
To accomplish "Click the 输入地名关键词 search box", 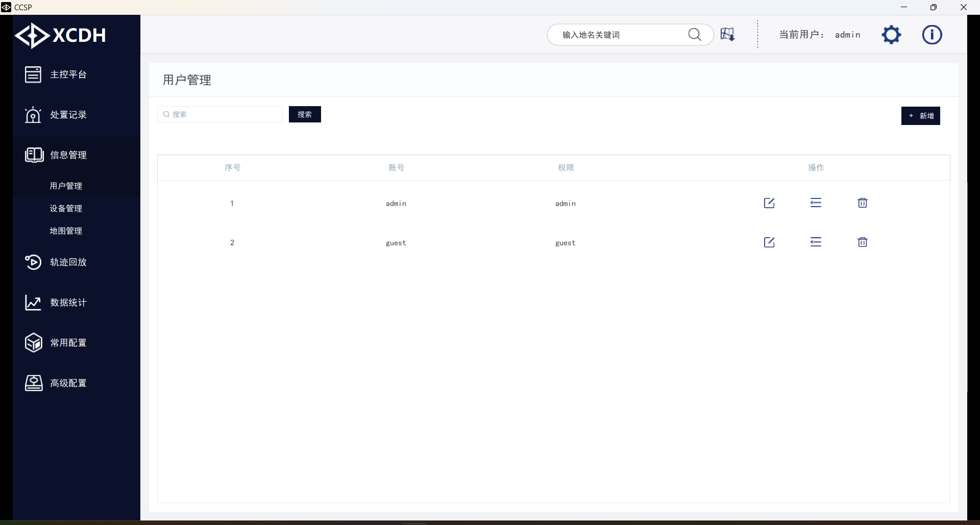I will (x=618, y=35).
